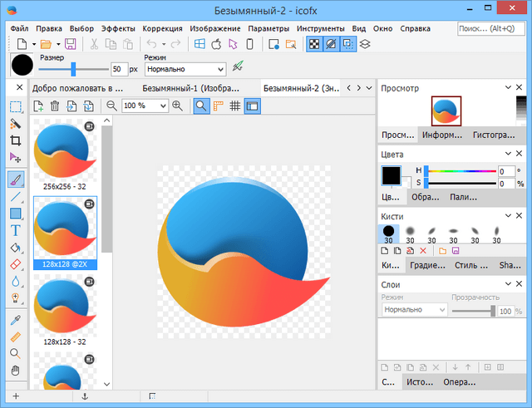Image resolution: width=532 pixels, height=408 pixels.
Task: Open the Режим blend mode dropdown
Action: [x=185, y=70]
